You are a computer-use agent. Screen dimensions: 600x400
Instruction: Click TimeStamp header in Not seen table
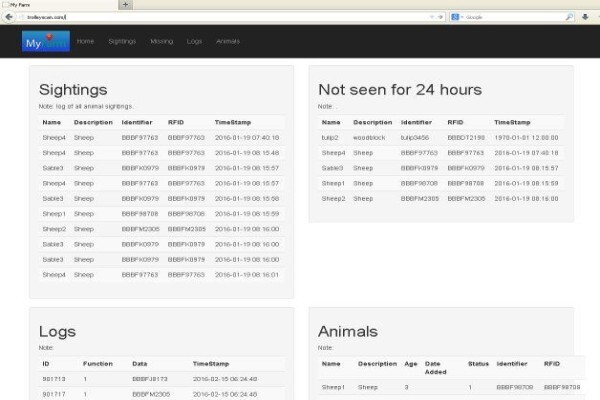point(512,122)
